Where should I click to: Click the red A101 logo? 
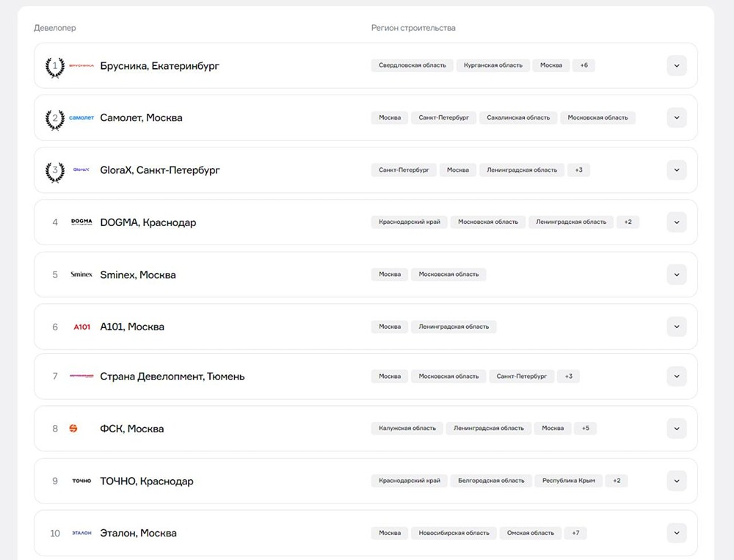81,327
